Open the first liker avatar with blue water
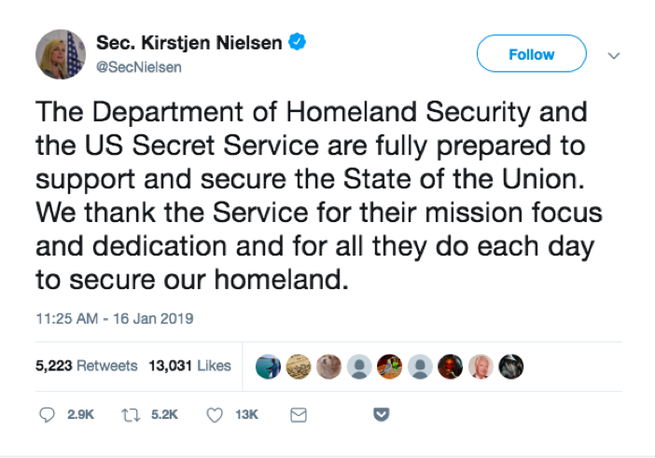This screenshot has width=655, height=458. (x=268, y=366)
